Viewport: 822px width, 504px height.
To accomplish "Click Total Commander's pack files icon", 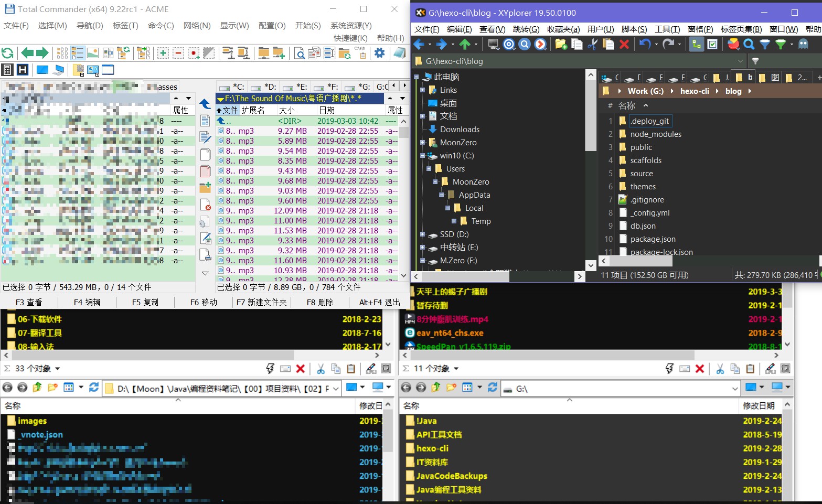I will (x=228, y=53).
